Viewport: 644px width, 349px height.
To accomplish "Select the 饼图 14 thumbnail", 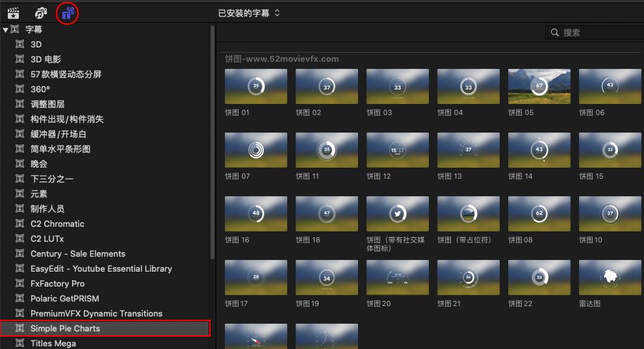I will (x=539, y=150).
